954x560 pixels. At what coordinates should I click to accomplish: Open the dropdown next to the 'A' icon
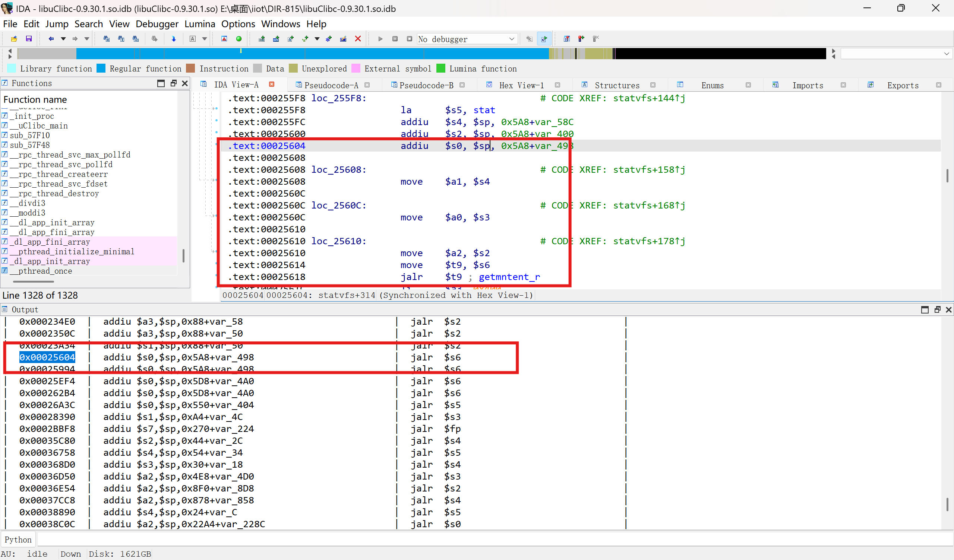click(205, 39)
